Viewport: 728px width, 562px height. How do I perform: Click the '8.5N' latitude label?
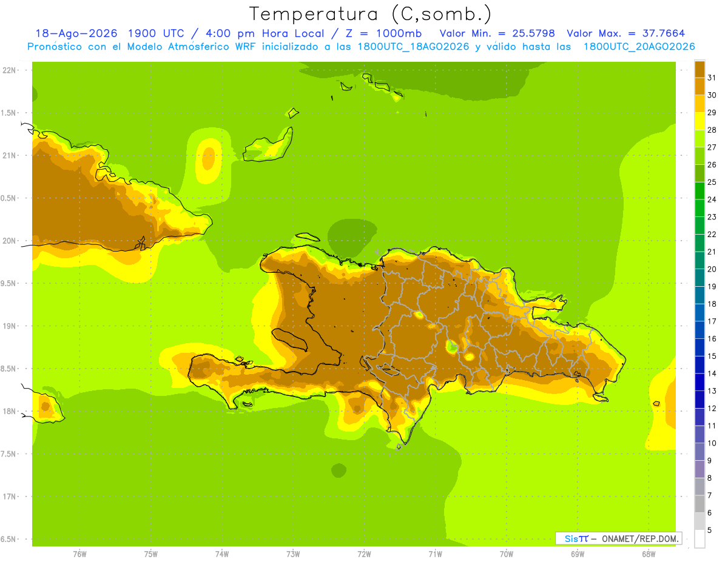pyautogui.click(x=8, y=369)
